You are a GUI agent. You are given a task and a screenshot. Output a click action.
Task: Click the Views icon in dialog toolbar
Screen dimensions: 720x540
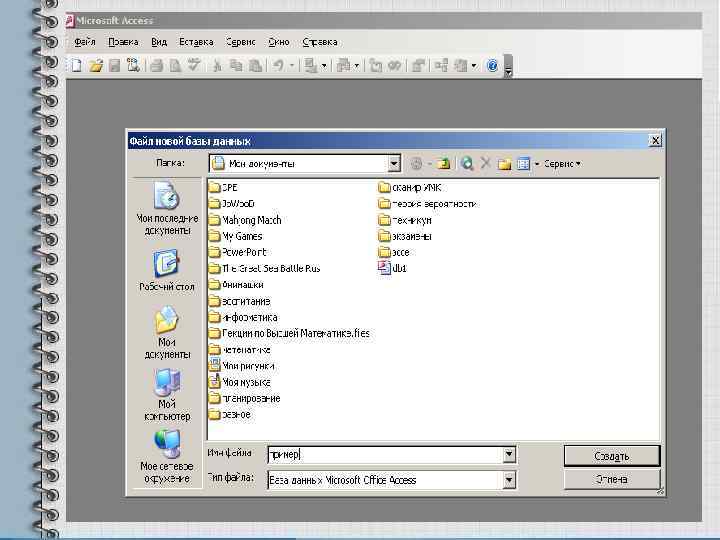[x=523, y=163]
